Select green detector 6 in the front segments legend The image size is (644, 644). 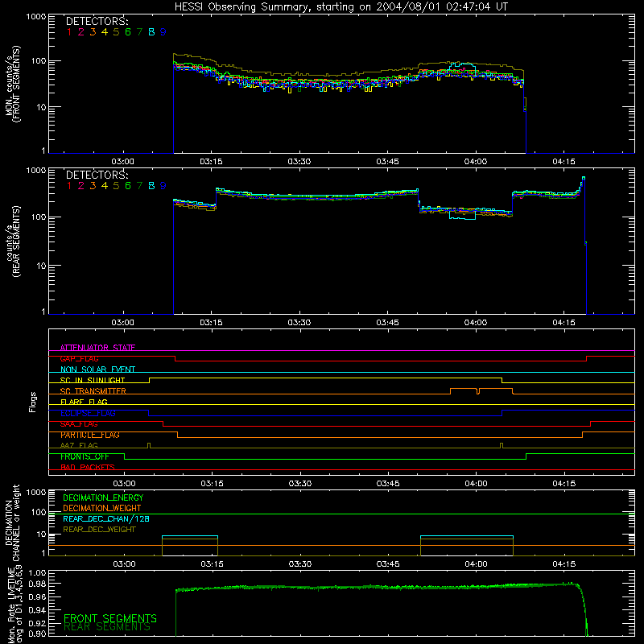pyautogui.click(x=128, y=32)
